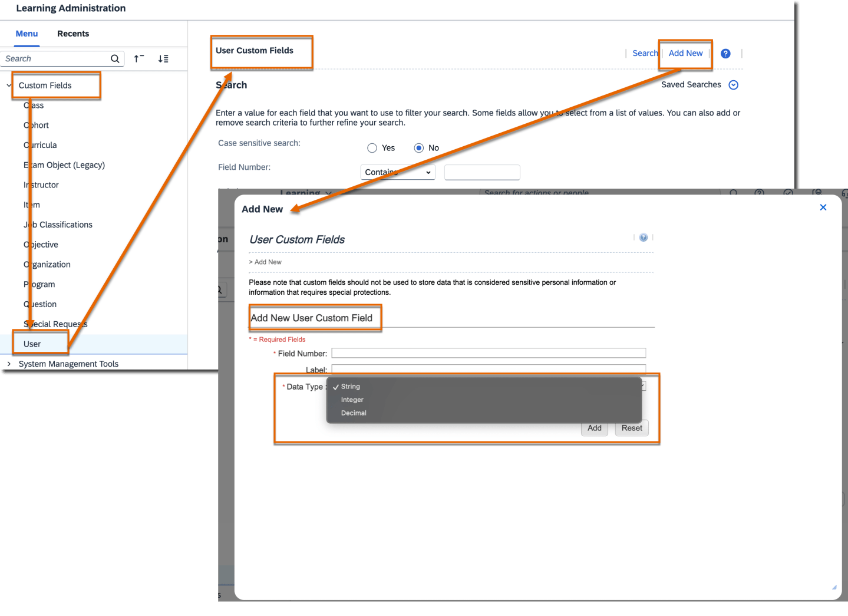Open the Contains operator dropdown

pyautogui.click(x=397, y=172)
